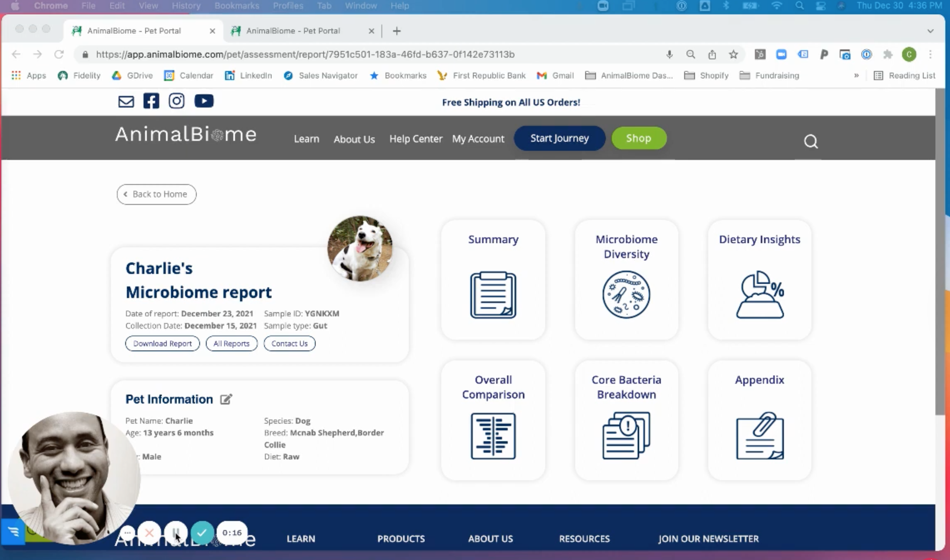Click the site search magnifier icon
950x560 pixels.
810,141
